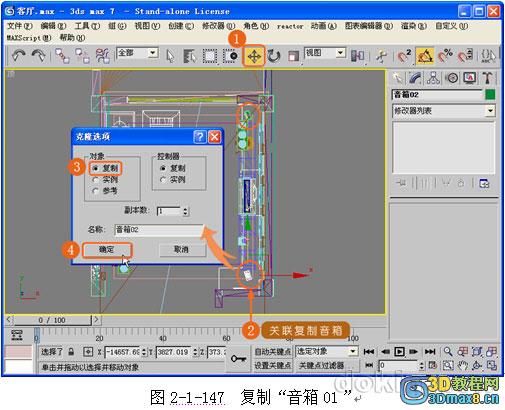The width and height of the screenshot is (505, 410).
Task: Click the time slider 0 / 100
Action: coord(53,320)
